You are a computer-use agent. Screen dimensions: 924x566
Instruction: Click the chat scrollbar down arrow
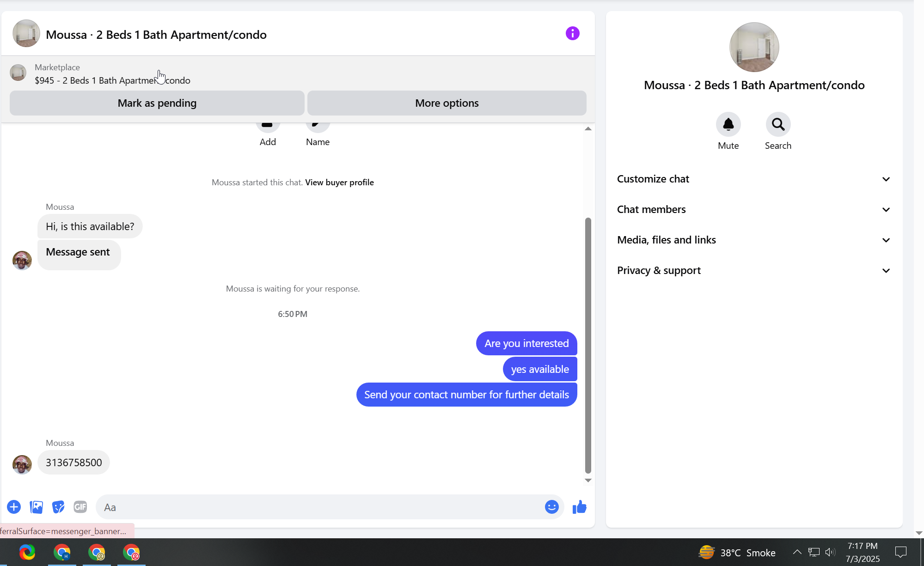click(x=588, y=481)
